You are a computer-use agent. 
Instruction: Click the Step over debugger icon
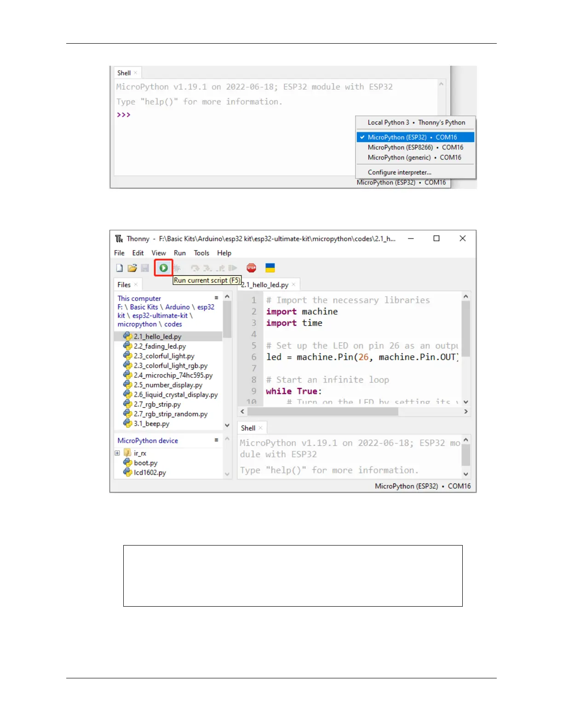(195, 268)
